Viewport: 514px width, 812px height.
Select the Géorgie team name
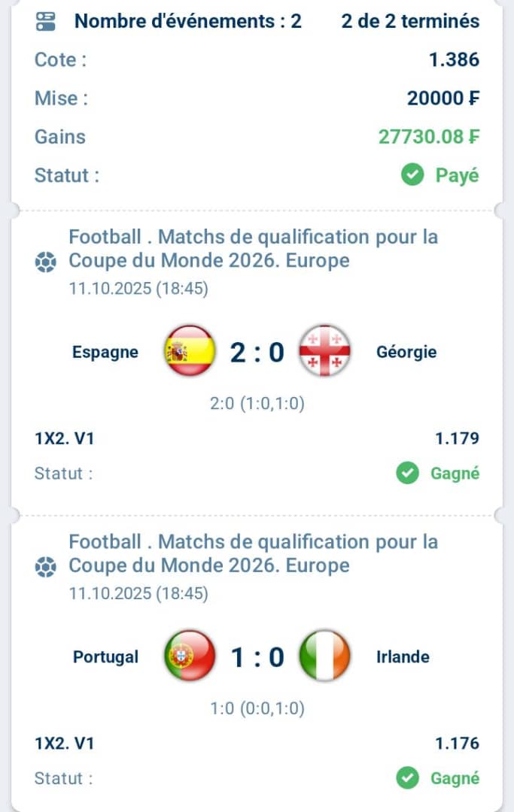(406, 352)
